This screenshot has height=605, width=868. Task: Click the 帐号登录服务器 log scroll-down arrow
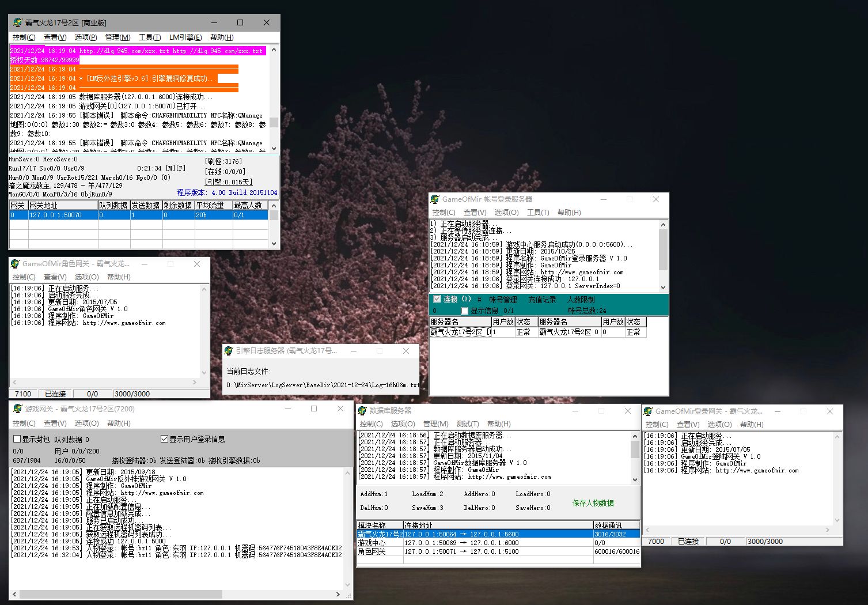[663, 287]
